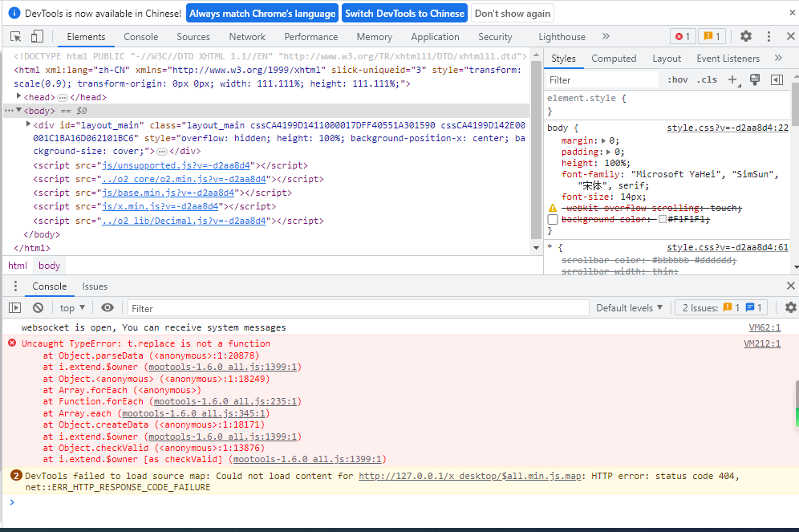
Task: Toggle the computed styles sidebar icon
Action: tap(777, 79)
